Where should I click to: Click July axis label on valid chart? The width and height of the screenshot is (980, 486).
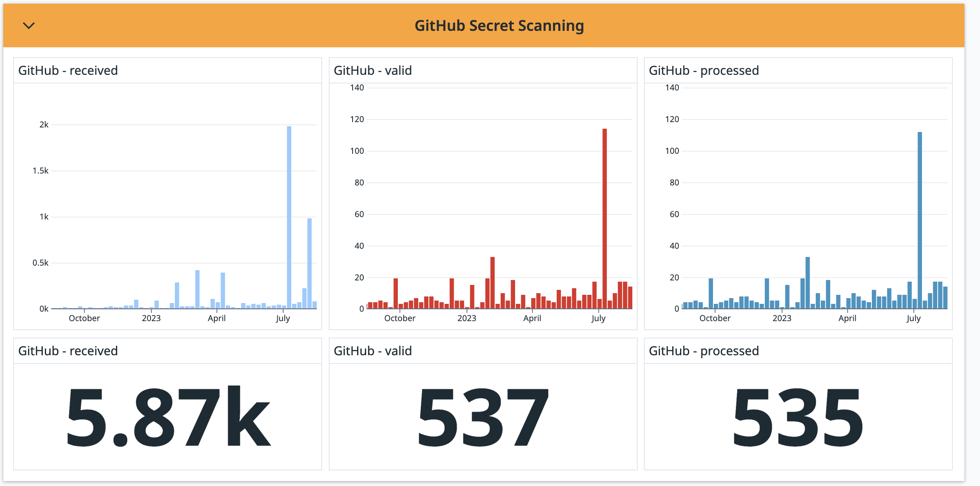click(598, 318)
